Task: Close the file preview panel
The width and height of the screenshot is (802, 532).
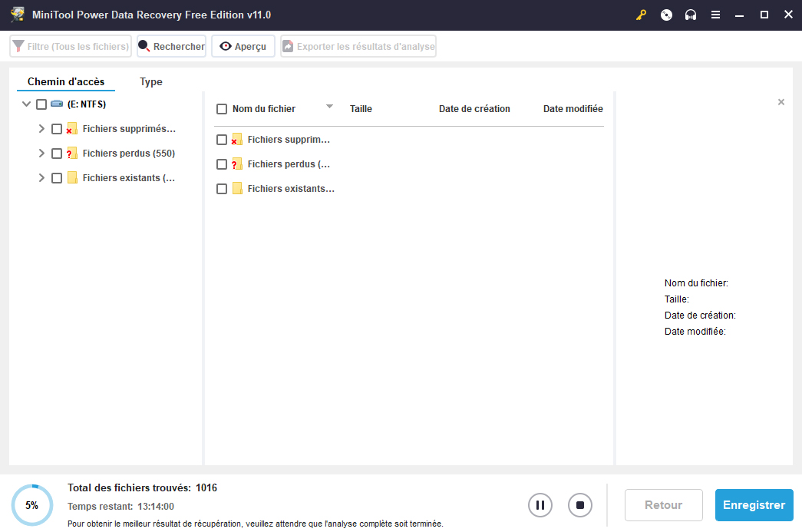Action: 781,102
